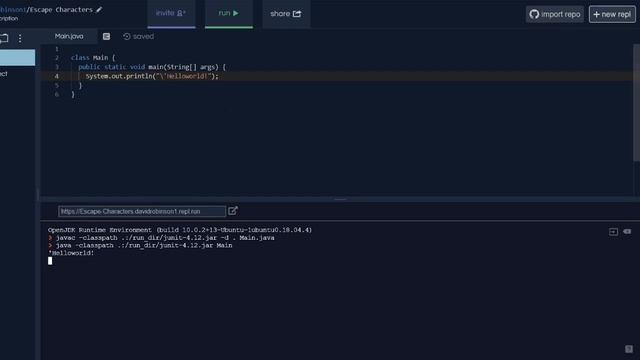Click the 'class Main {' code line
Viewport: 640px width, 360px height.
(x=93, y=58)
